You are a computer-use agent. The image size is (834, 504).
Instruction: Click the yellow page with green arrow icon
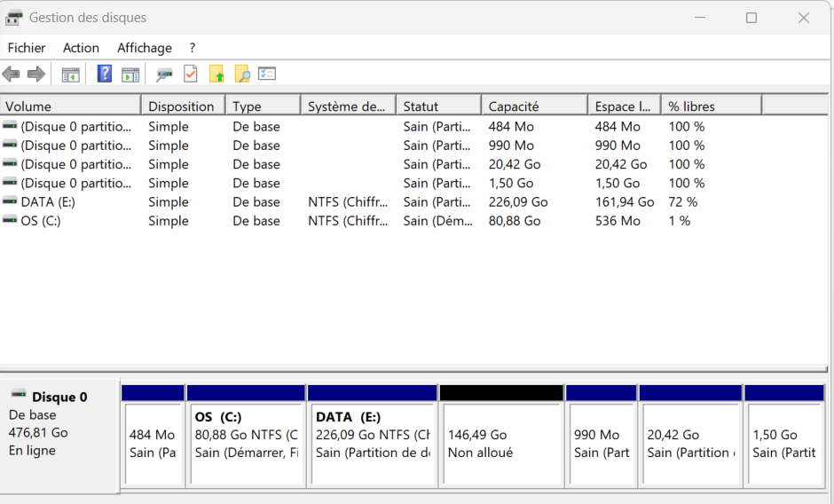click(216, 75)
